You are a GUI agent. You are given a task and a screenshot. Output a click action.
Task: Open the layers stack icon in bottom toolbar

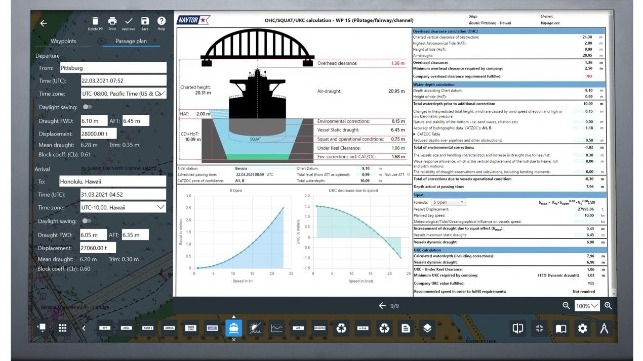[427, 328]
